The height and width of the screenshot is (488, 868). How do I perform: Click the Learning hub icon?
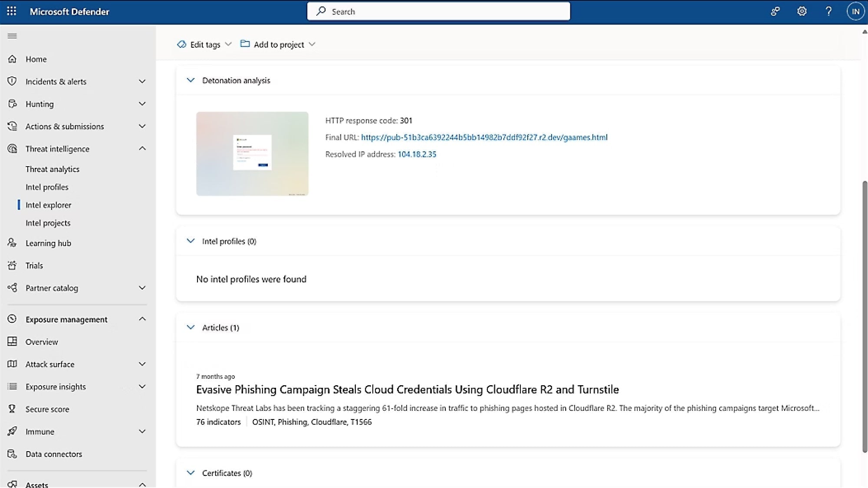pos(12,243)
